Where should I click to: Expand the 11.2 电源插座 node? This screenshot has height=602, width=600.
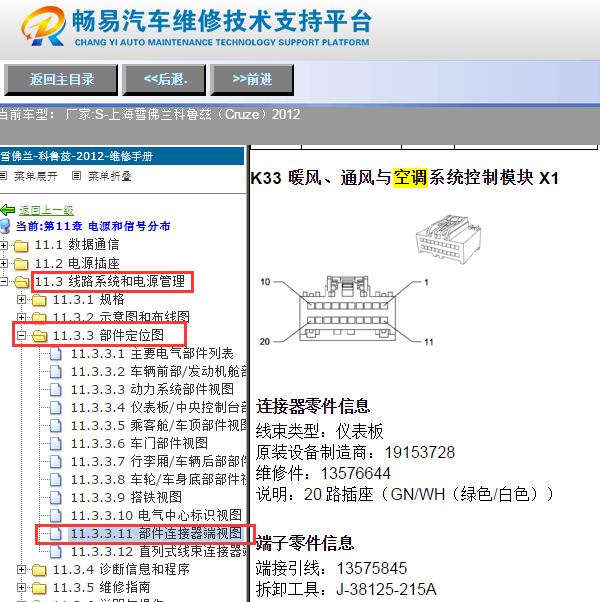(x=3, y=263)
